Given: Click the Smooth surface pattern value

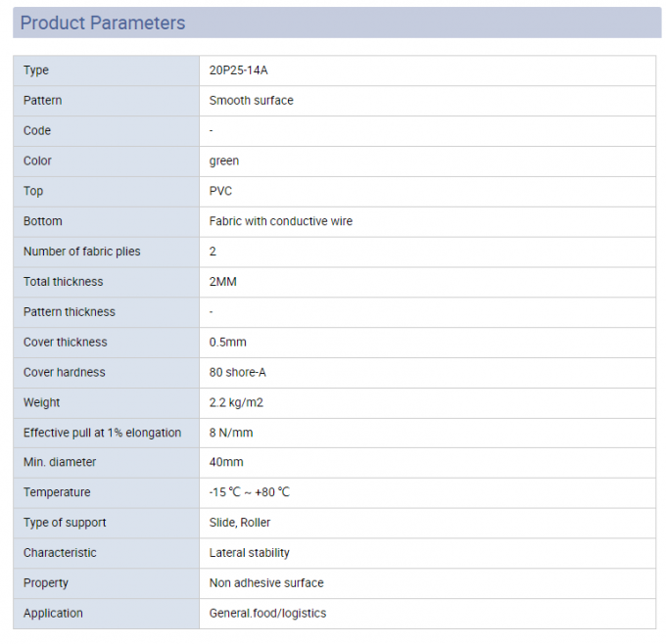Looking at the screenshot, I should [x=251, y=101].
